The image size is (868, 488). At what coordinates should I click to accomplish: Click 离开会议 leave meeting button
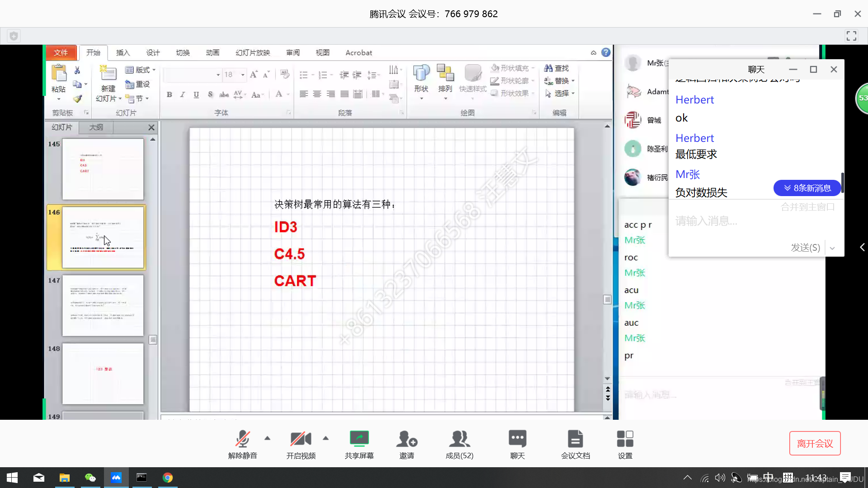point(815,443)
